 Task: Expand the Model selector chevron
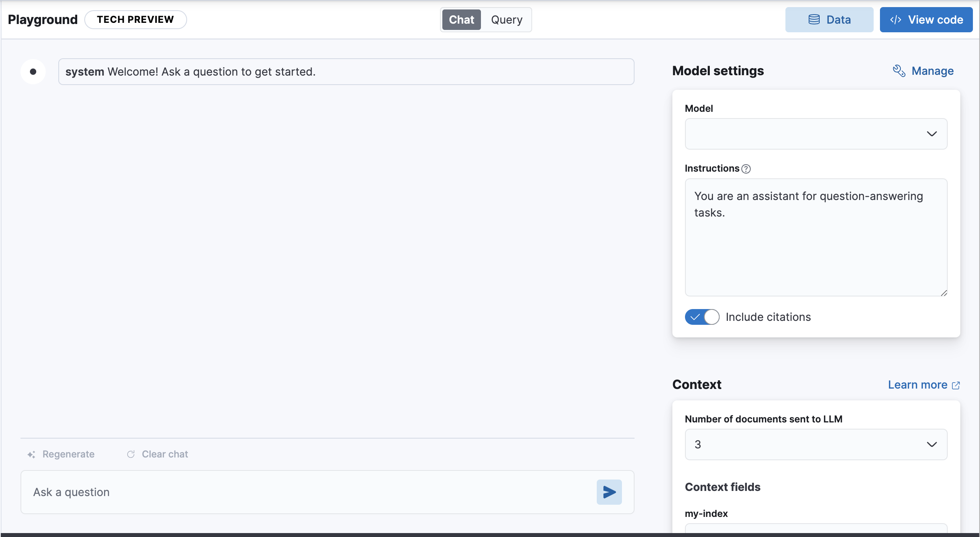[932, 134]
